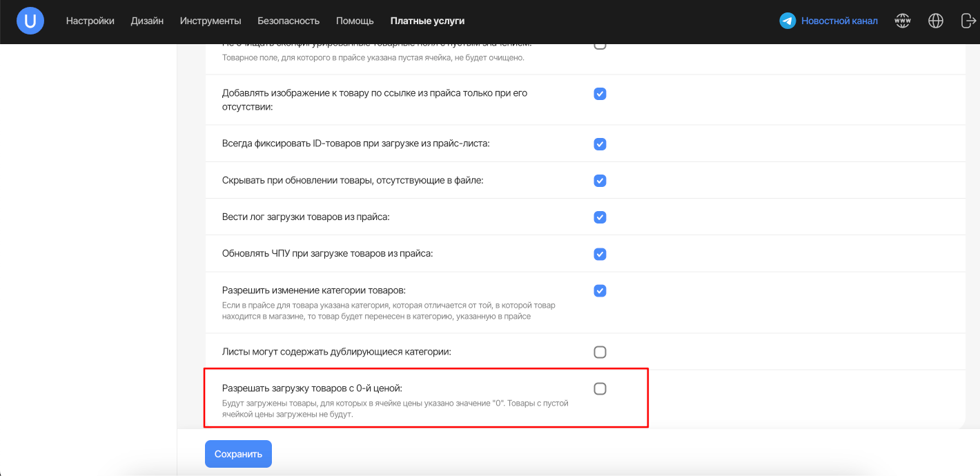The width and height of the screenshot is (980, 476).
Task: Open the Дизайн menu
Action: (147, 21)
